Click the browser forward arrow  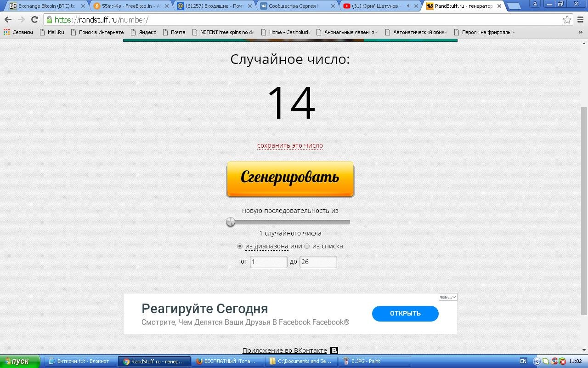tap(21, 20)
